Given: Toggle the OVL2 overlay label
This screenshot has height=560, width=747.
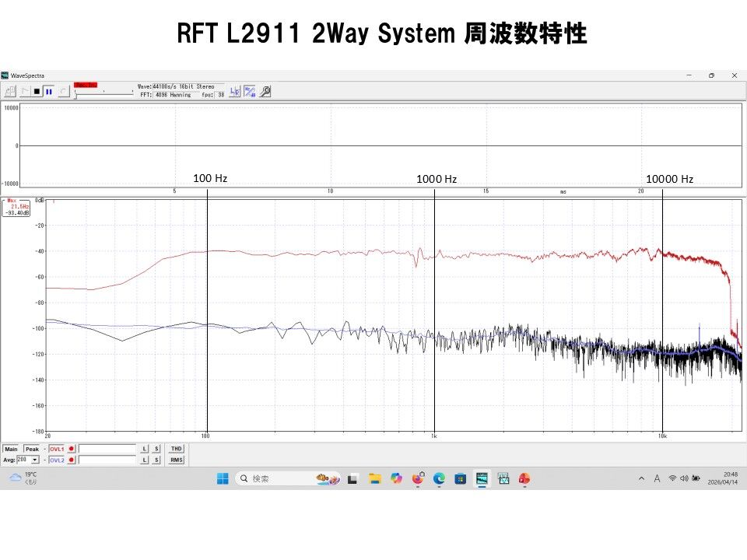Looking at the screenshot, I should click(x=57, y=460).
